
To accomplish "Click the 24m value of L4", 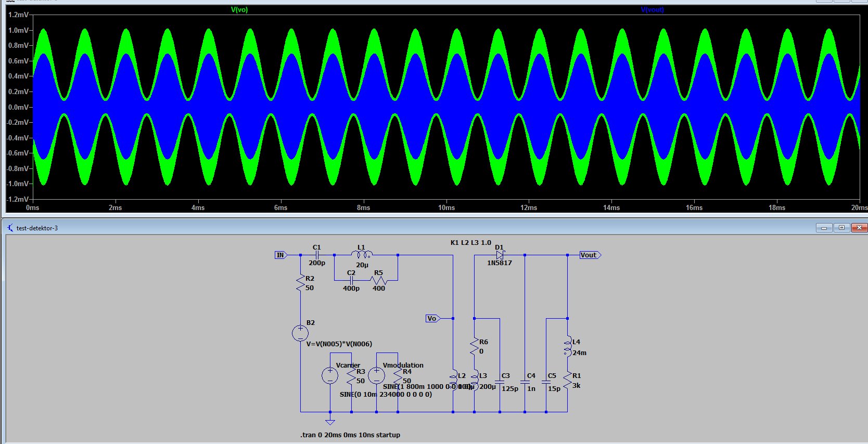I will click(580, 353).
